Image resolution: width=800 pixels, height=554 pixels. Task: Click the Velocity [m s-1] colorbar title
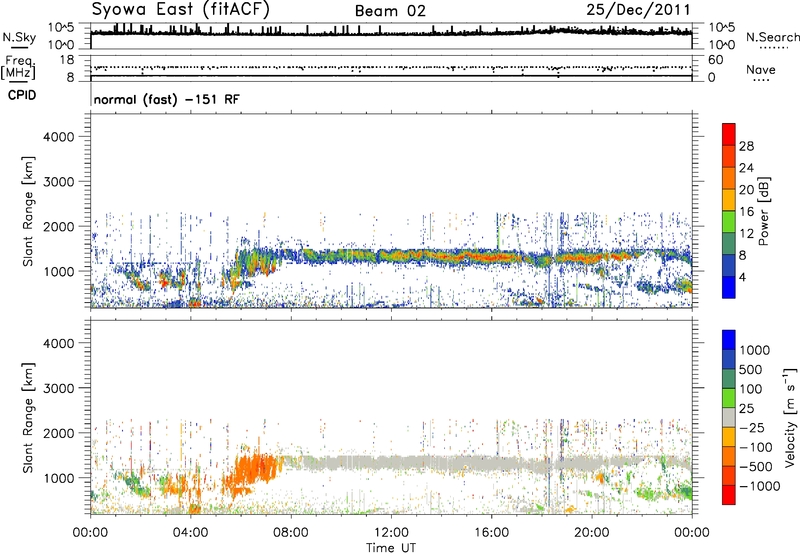pyautogui.click(x=790, y=417)
